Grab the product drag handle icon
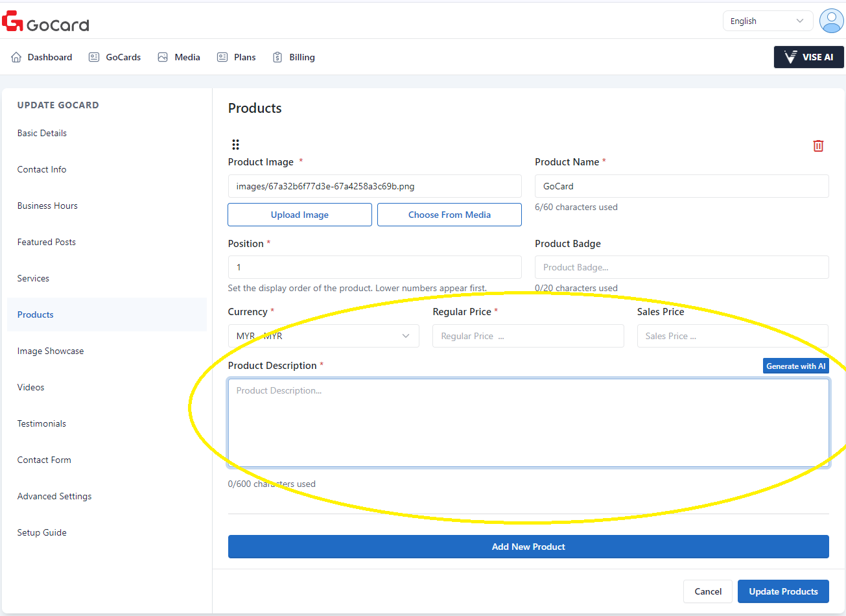Image resolution: width=846 pixels, height=616 pixels. pos(235,145)
